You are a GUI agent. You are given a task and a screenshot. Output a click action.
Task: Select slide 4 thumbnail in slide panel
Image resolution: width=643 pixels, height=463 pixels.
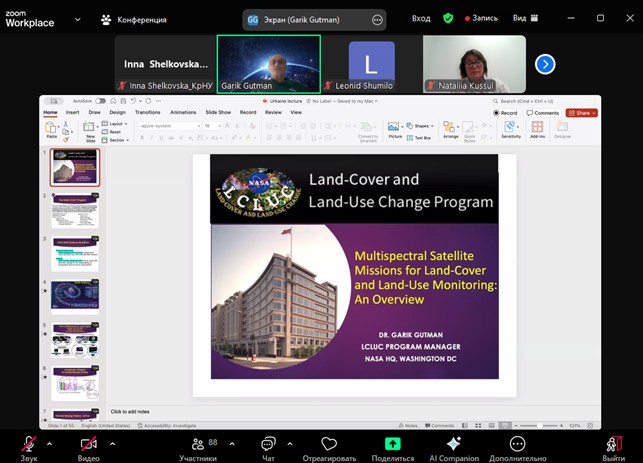[75, 296]
